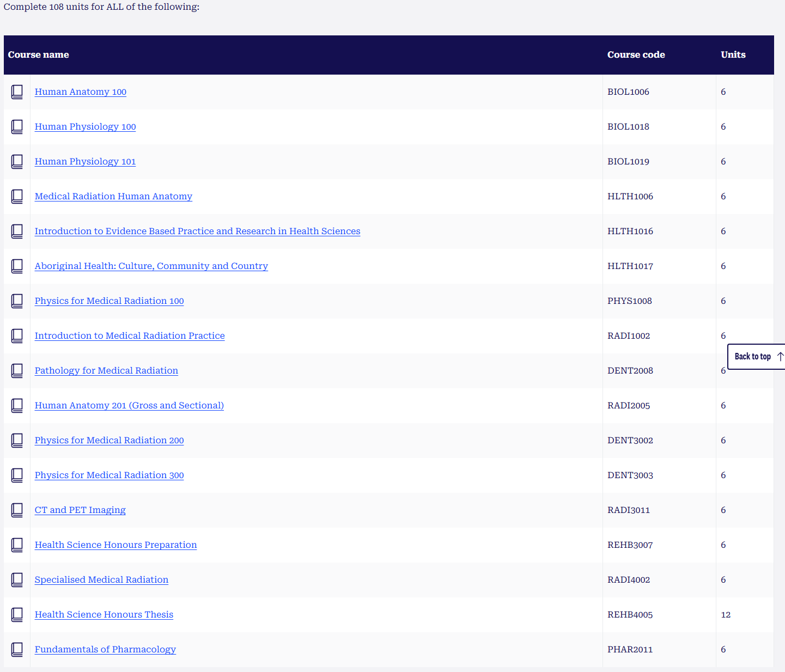The width and height of the screenshot is (785, 672).
Task: Click book icon beside Pathology for Medical Radiation
Action: point(17,371)
